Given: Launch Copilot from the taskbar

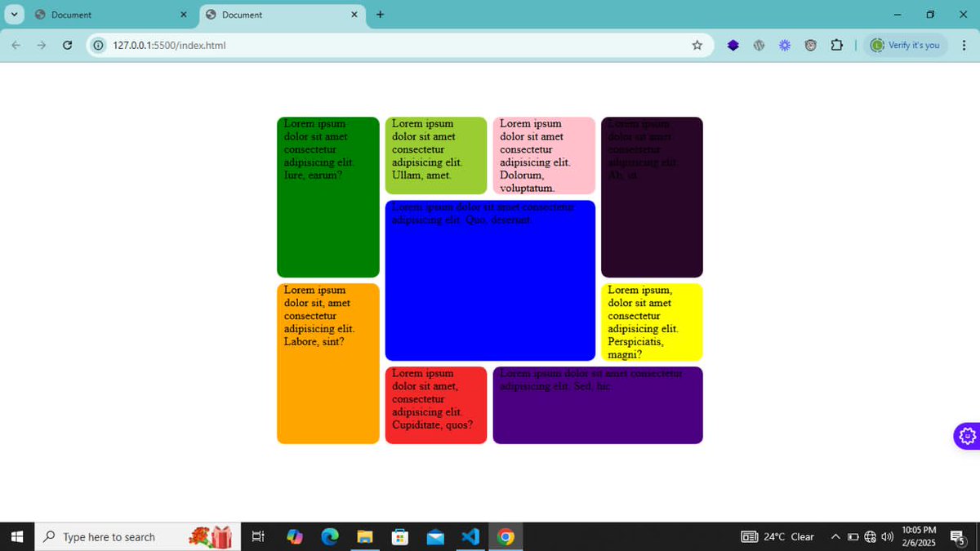Looking at the screenshot, I should click(295, 536).
